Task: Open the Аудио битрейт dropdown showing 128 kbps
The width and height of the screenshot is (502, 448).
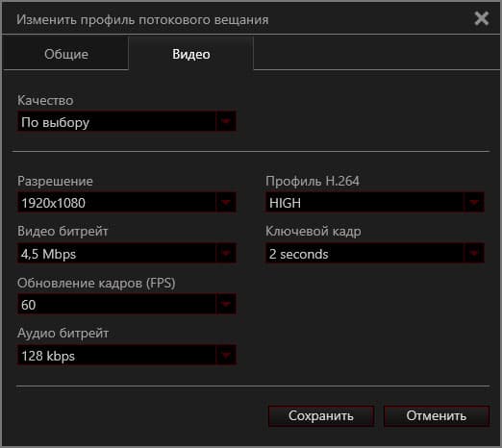Action: point(127,355)
